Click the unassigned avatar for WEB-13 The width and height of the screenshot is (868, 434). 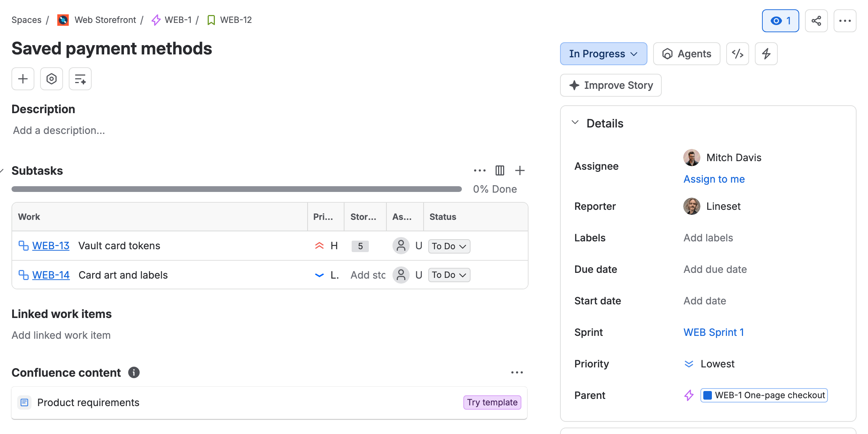click(x=401, y=246)
